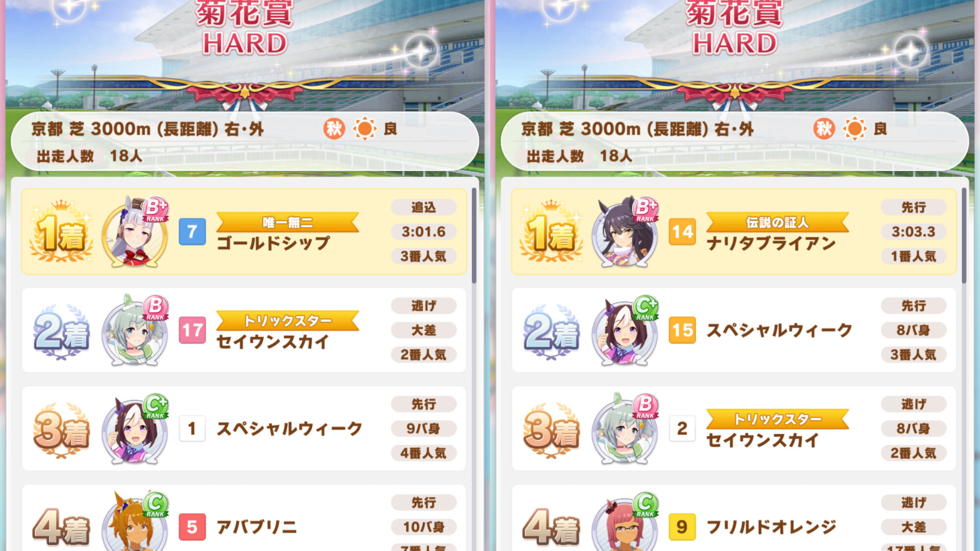The width and height of the screenshot is (980, 551).
Task: Select the 3:03.3 finish time label
Action: coord(914,232)
